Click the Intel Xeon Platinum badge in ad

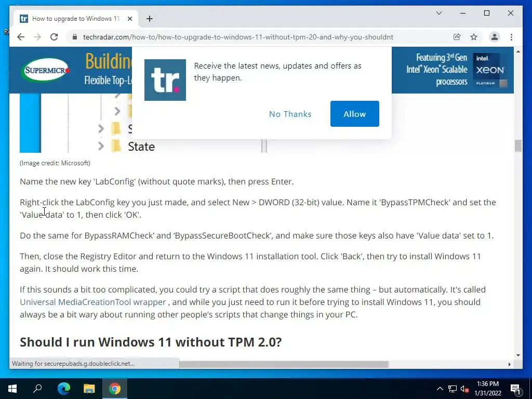pos(490,70)
